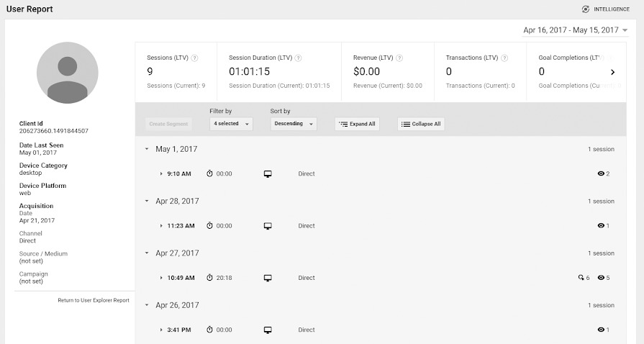Click Client Id value 206273660.1491844507

pyautogui.click(x=54, y=131)
